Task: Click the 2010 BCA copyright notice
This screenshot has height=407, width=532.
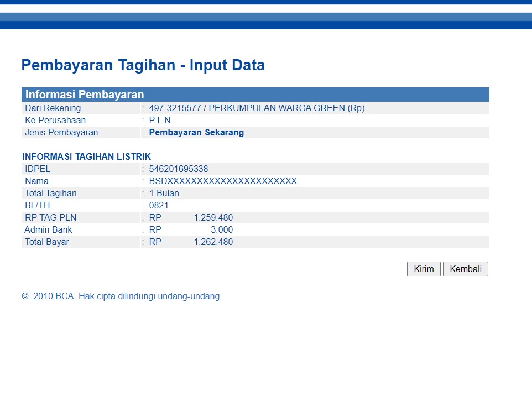Action: click(x=122, y=296)
